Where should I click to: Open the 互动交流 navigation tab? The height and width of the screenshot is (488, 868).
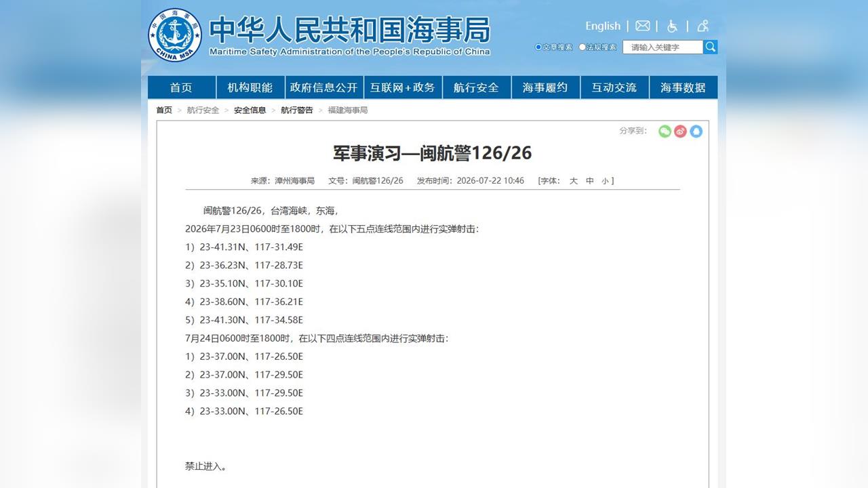tap(614, 87)
